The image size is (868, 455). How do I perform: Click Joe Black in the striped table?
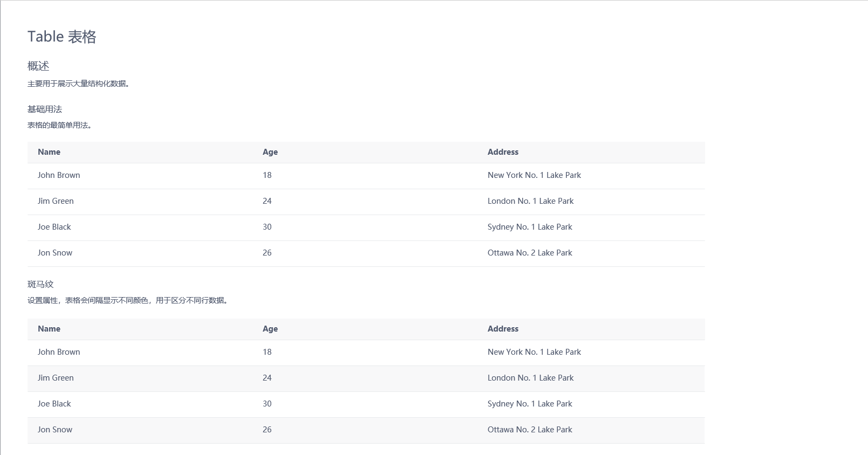(54, 404)
